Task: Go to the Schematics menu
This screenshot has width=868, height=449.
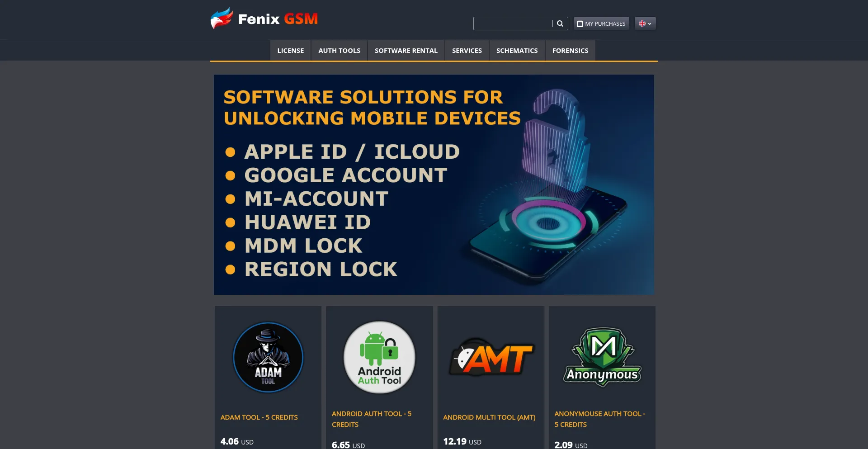Action: (x=517, y=51)
